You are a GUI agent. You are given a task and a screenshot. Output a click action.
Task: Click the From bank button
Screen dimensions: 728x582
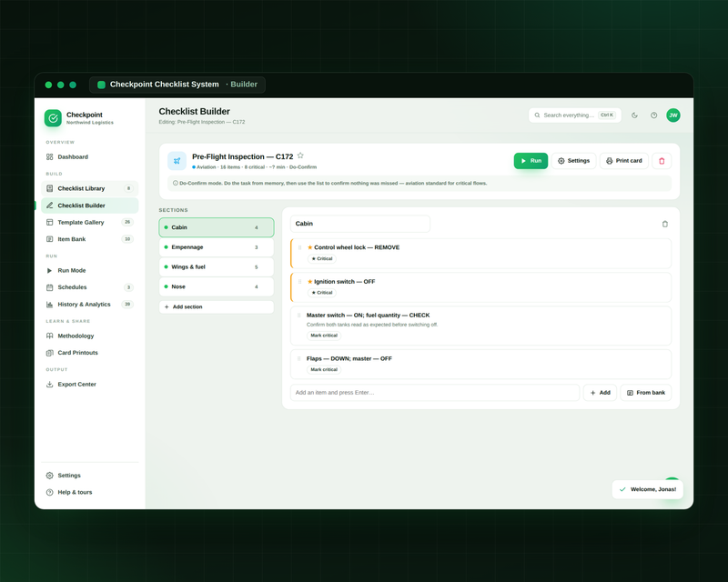[646, 393]
